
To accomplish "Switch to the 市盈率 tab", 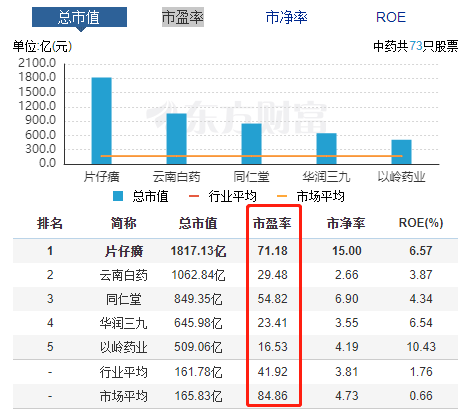I will tap(183, 17).
